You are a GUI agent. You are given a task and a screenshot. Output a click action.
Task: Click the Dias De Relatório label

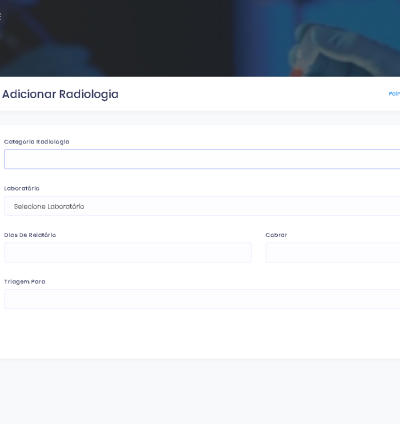(x=30, y=235)
